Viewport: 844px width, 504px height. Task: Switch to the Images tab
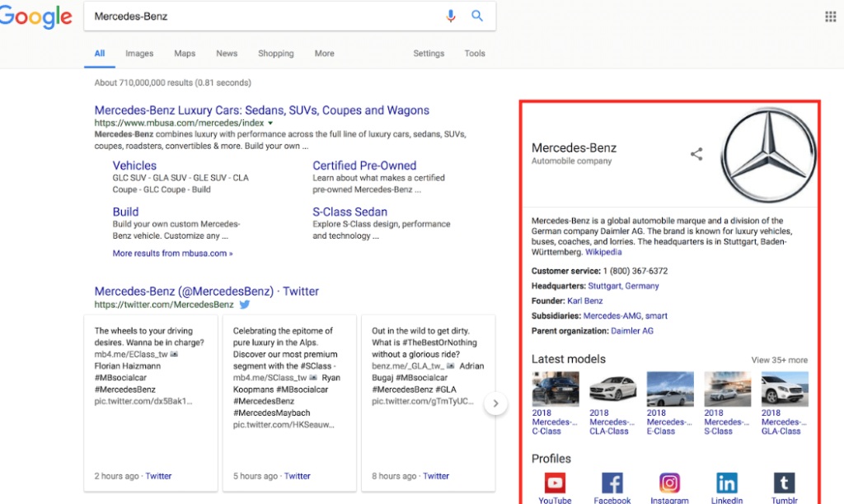139,54
